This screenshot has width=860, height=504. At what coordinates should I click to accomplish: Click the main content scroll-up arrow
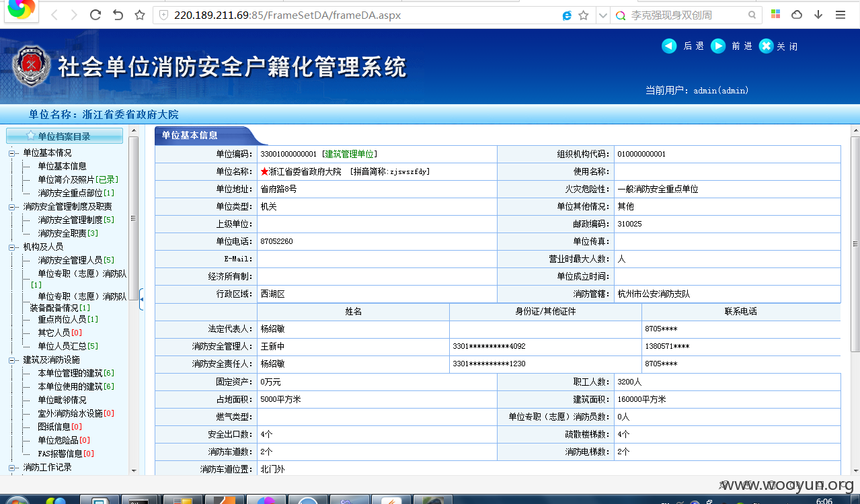pos(855,131)
